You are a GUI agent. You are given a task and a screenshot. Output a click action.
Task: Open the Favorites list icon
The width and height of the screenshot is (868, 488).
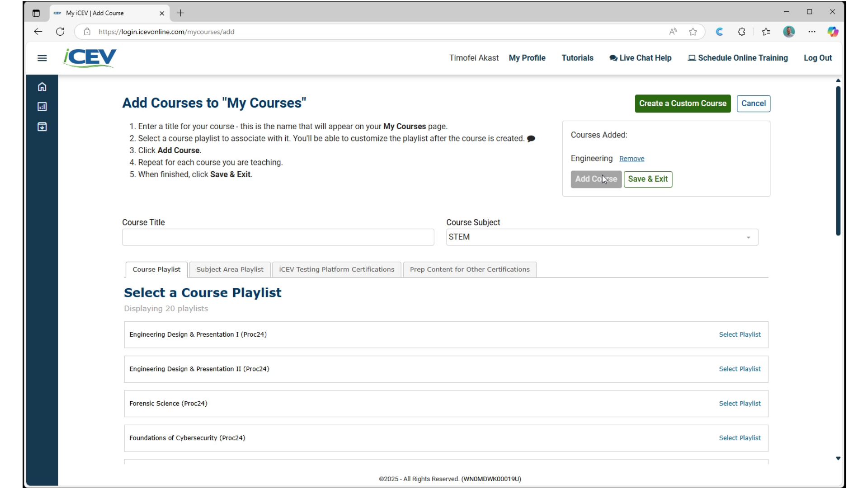tap(766, 32)
